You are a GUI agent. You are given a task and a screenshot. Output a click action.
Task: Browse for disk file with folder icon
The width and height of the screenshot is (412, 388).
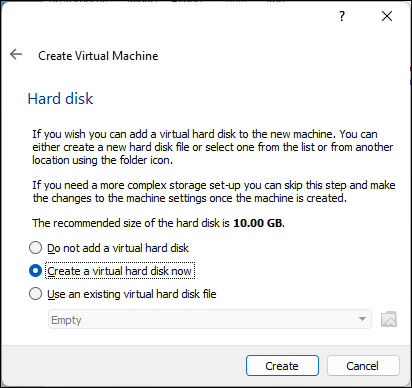tap(389, 319)
